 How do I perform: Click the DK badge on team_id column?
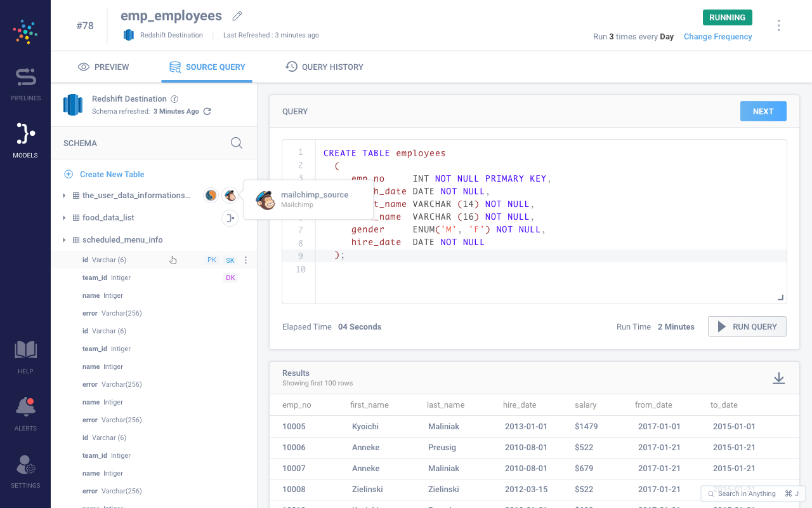pos(230,278)
